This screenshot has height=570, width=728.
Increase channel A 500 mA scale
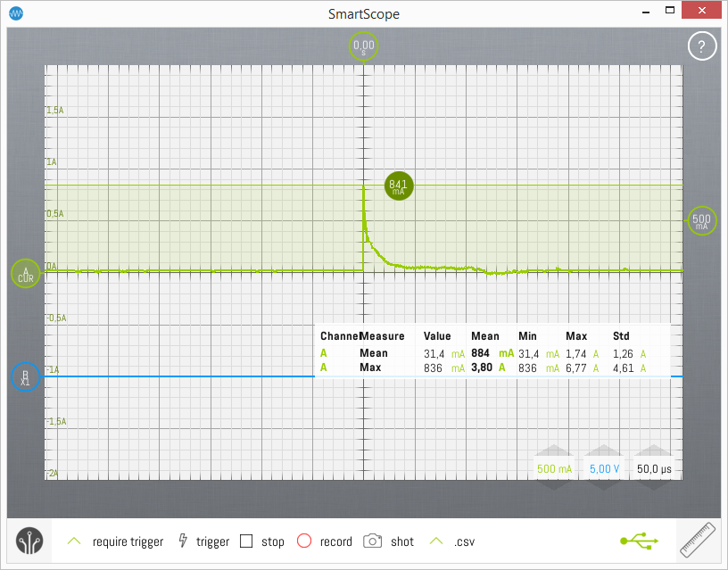click(x=554, y=451)
